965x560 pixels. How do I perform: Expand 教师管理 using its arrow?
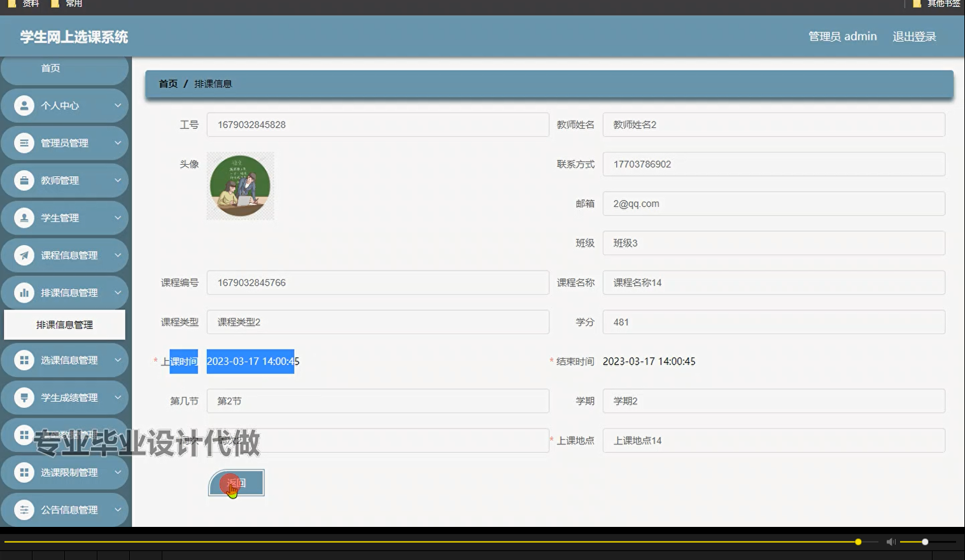(x=118, y=180)
